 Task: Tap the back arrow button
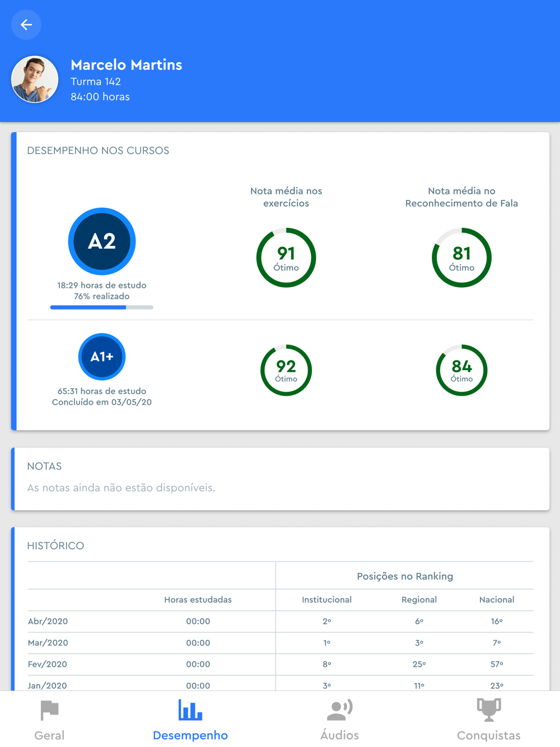tap(26, 25)
